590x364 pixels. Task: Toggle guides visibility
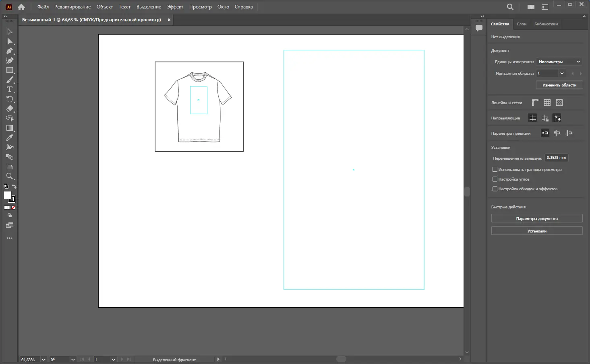pyautogui.click(x=533, y=118)
